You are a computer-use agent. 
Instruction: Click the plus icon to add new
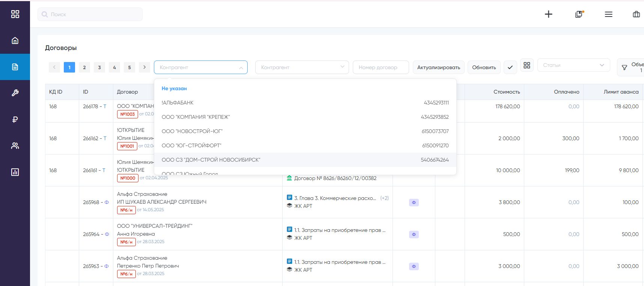(x=548, y=14)
